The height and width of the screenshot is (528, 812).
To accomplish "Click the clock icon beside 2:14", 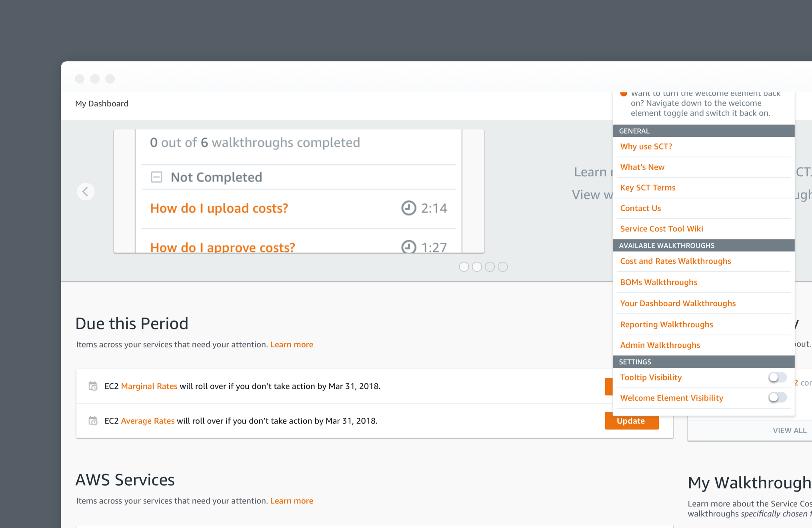I will click(x=408, y=208).
